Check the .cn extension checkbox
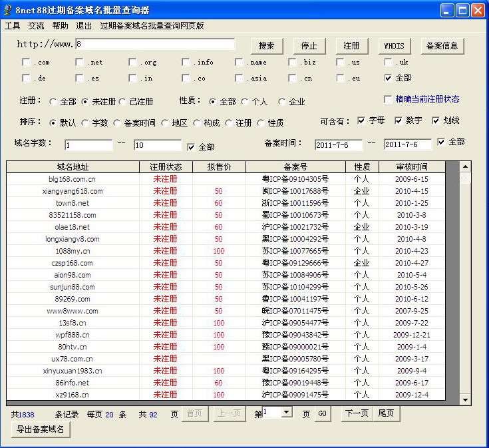Screen dimensions: 489x448 point(293,78)
